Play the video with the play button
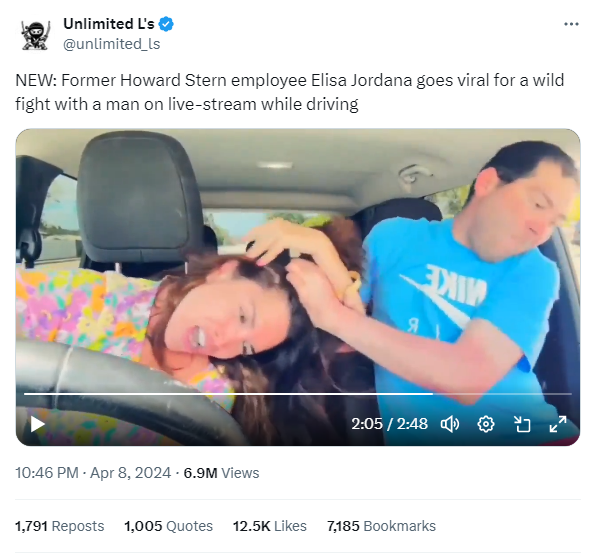 click(x=37, y=424)
